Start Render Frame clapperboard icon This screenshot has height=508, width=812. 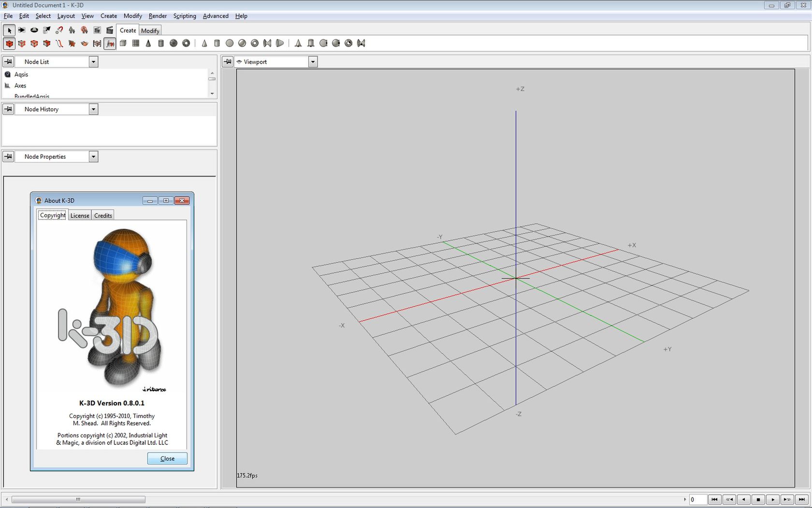(x=110, y=30)
